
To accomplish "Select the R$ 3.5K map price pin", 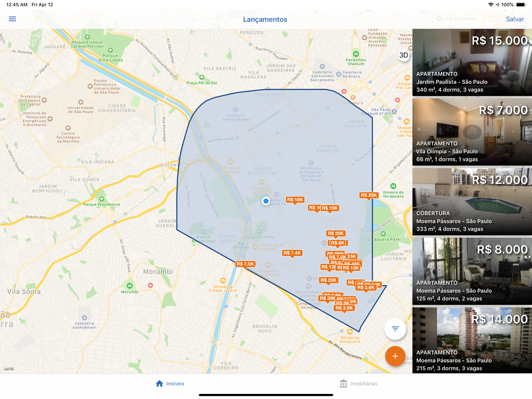I will (344, 308).
